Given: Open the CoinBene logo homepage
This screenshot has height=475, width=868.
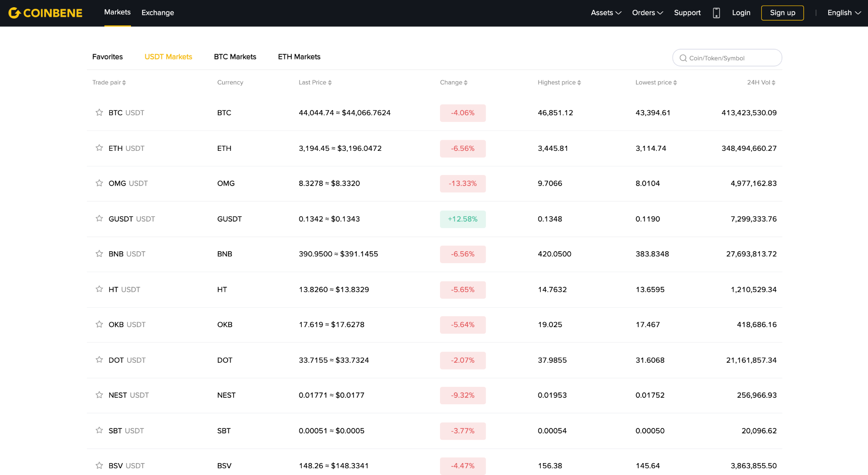Looking at the screenshot, I should pos(45,13).
